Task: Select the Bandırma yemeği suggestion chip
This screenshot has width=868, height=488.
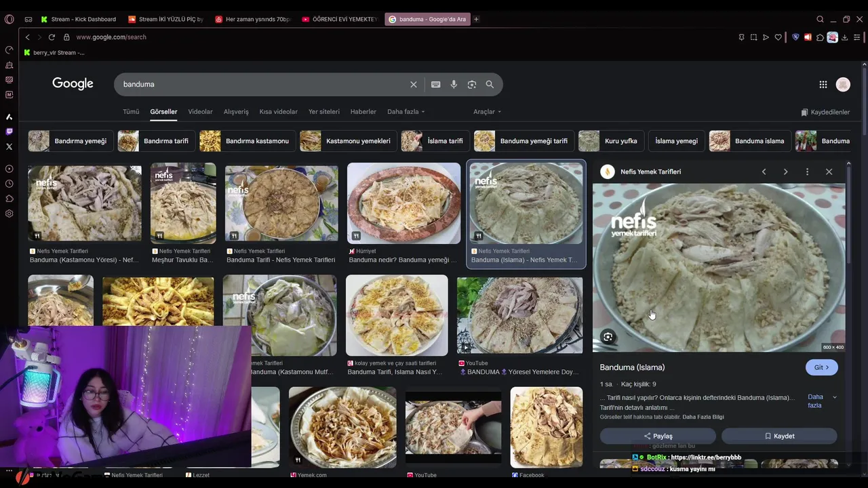Action: click(x=70, y=141)
